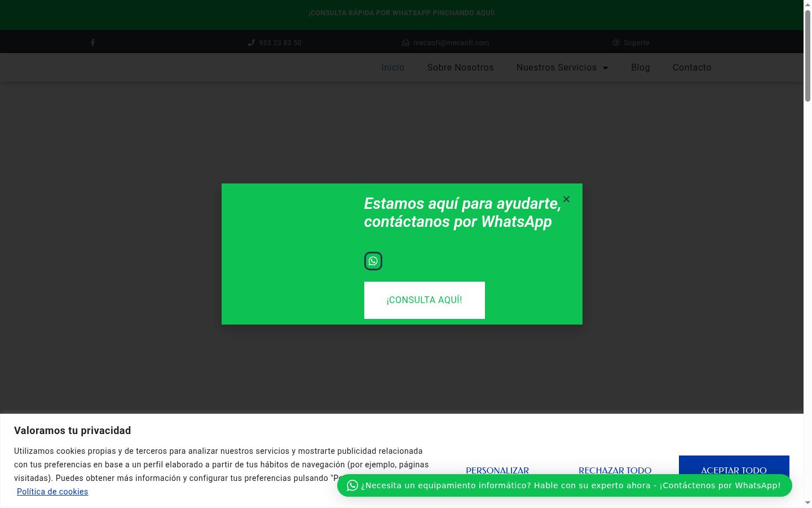Click ACEPTAR TODO cookies button
The image size is (812, 508).
pos(734,470)
